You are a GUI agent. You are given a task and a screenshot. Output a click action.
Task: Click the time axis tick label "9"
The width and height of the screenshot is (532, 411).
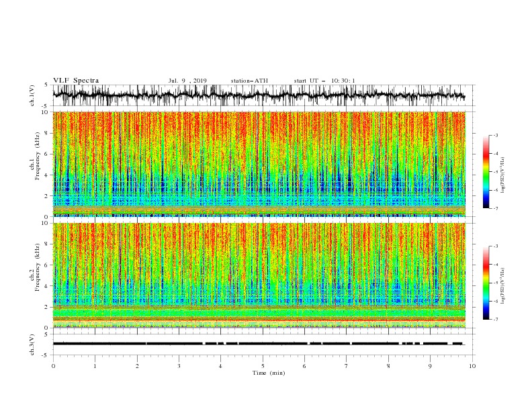click(430, 366)
